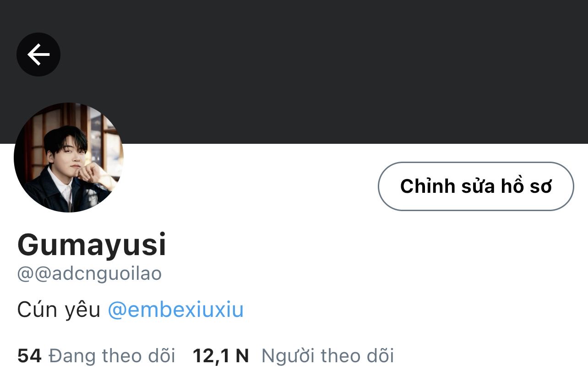The image size is (588, 392).
Task: Show accounts this profile is following
Action: [96, 355]
